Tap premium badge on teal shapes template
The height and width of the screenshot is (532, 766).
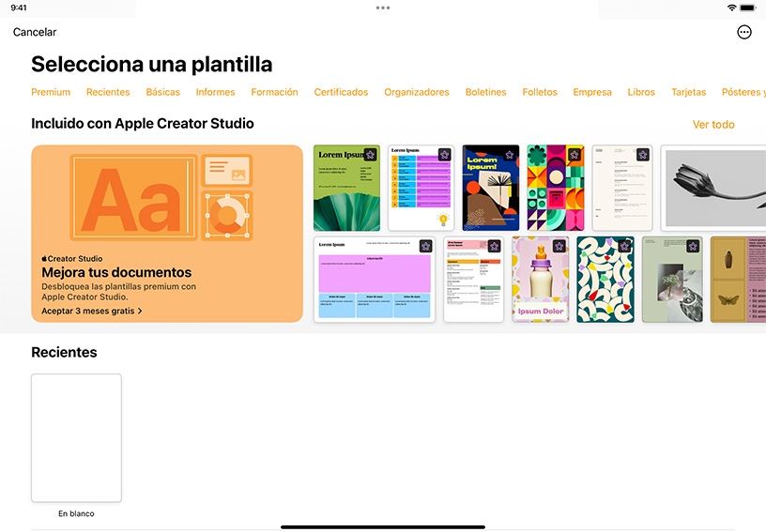pyautogui.click(x=624, y=247)
